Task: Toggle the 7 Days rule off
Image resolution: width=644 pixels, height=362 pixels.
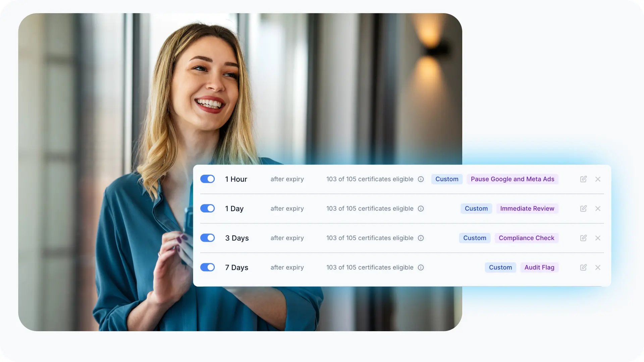Action: 208,267
